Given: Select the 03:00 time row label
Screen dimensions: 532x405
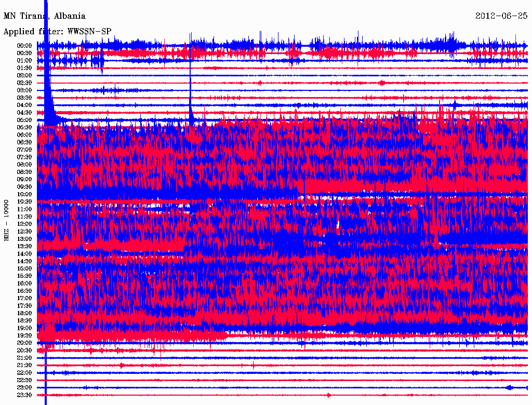Looking at the screenshot, I should pyautogui.click(x=24, y=90).
